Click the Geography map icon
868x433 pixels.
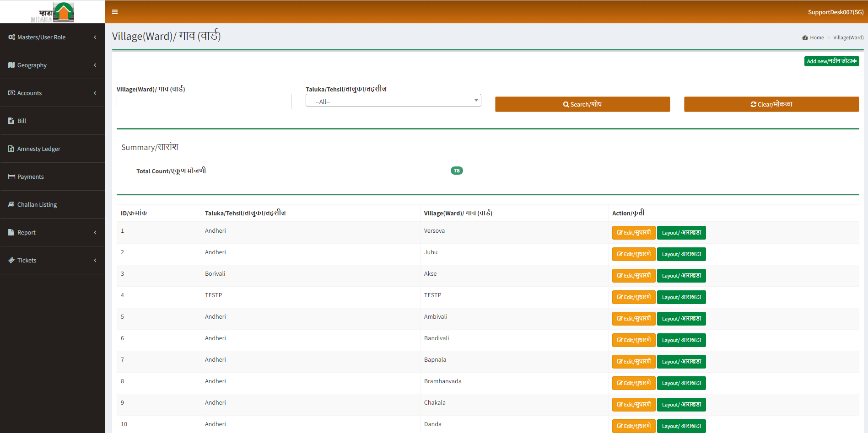(x=11, y=65)
